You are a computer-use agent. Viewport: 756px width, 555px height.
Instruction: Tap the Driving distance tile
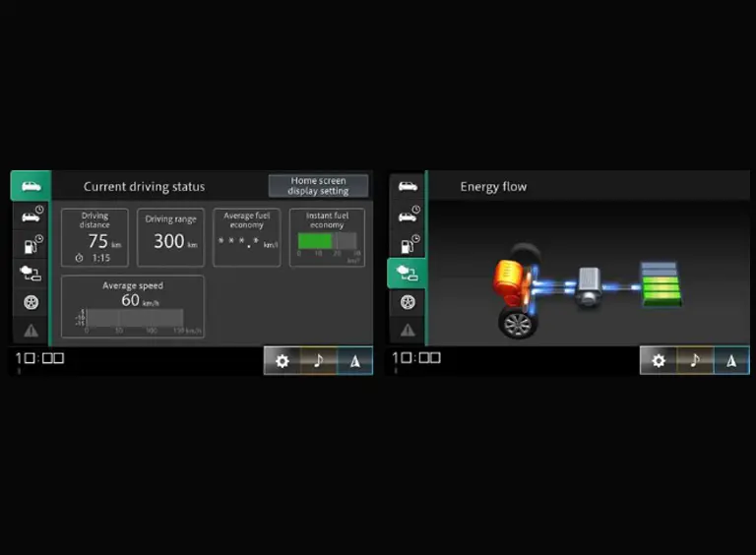point(94,237)
